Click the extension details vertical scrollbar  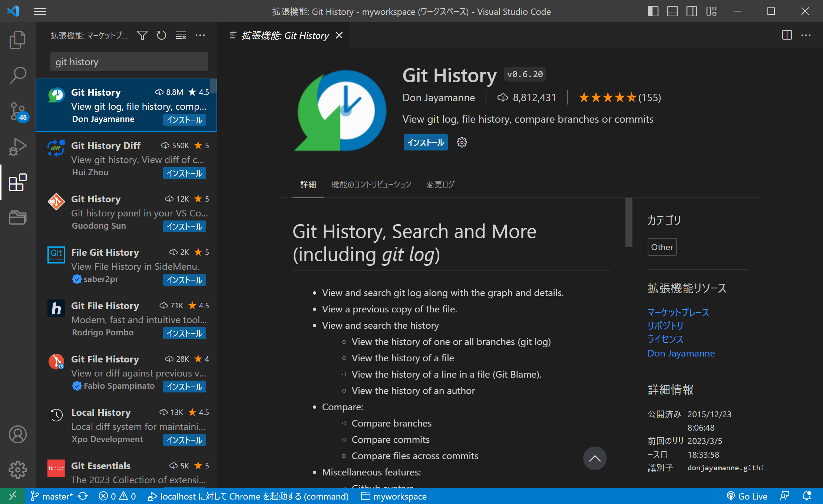[629, 222]
